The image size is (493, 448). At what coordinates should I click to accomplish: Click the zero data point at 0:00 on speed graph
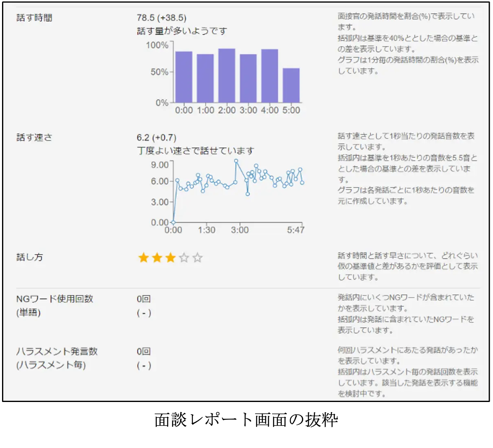click(173, 222)
